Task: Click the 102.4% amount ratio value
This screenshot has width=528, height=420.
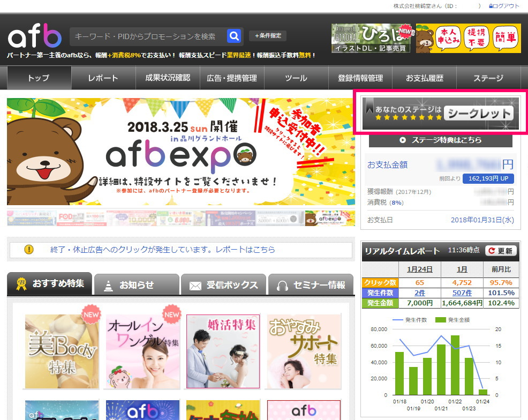Action: [501, 303]
